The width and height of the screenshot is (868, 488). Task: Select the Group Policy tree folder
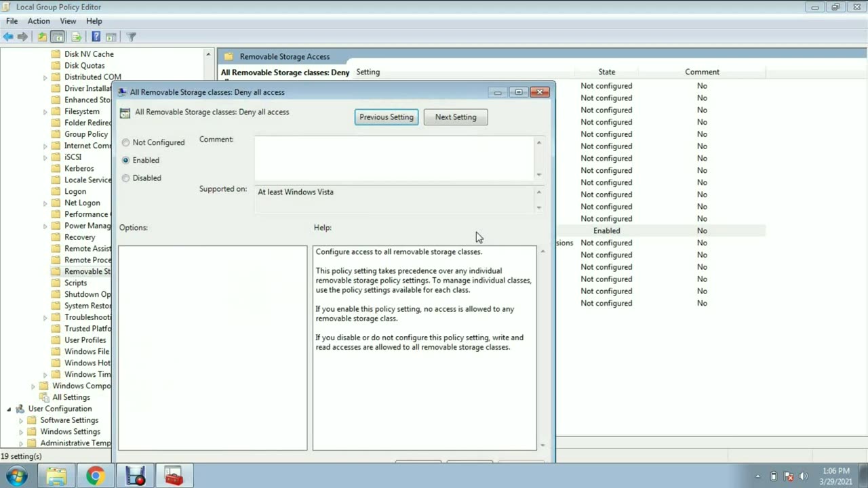point(85,134)
